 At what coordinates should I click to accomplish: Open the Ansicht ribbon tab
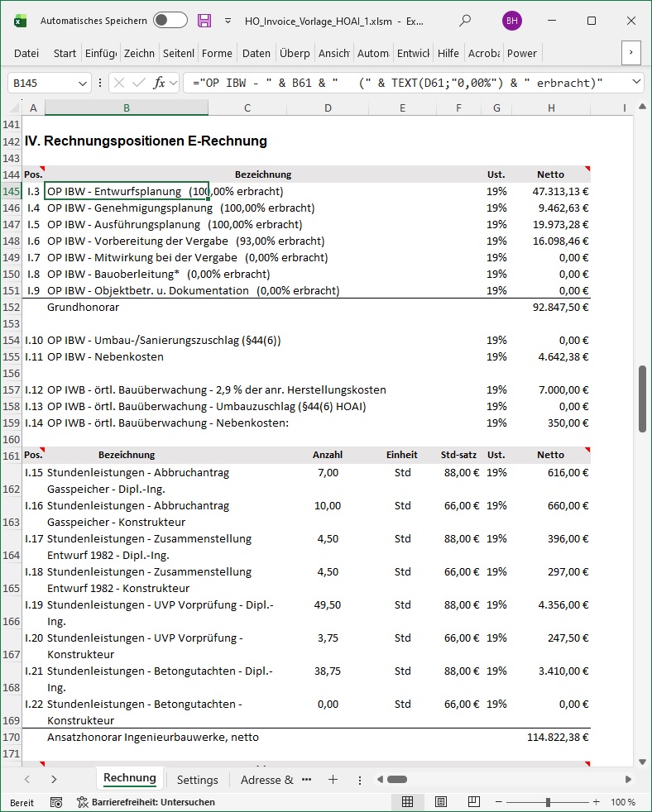(x=333, y=54)
